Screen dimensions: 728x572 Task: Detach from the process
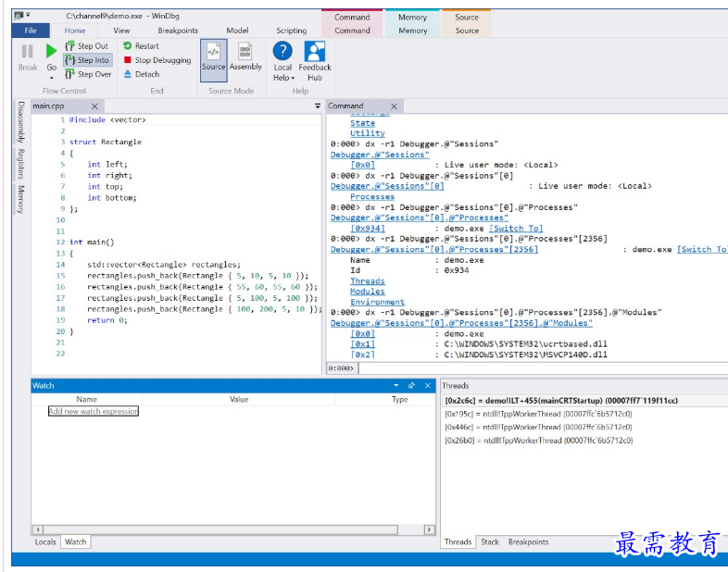pyautogui.click(x=142, y=74)
